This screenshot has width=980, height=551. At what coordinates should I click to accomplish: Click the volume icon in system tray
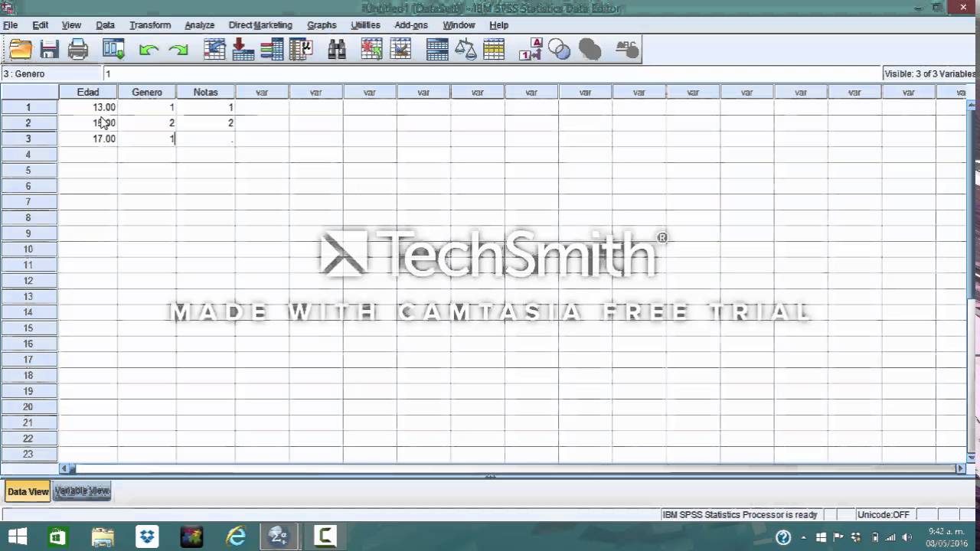pos(907,537)
